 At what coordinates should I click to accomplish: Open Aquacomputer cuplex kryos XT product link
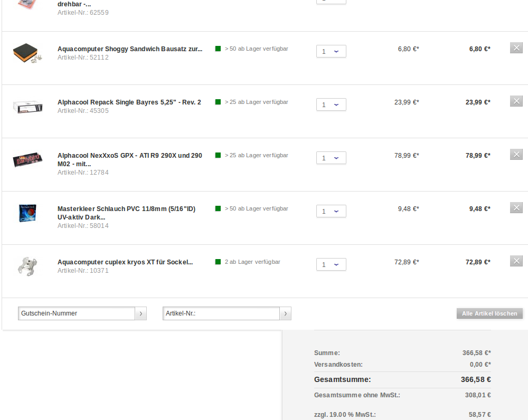click(x=125, y=262)
